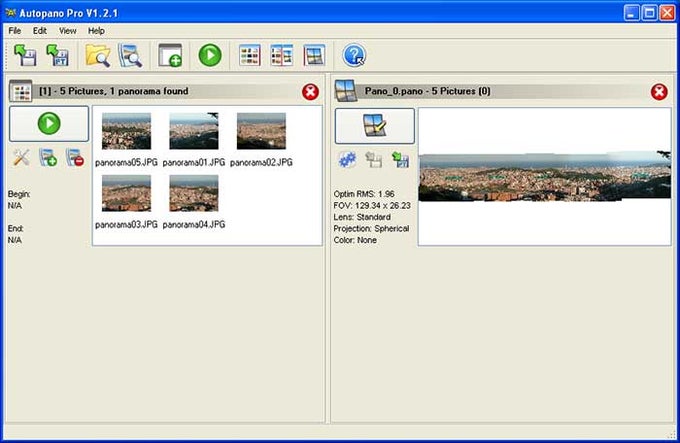Viewport: 680px width, 443px height.
Task: Click the stitched panorama preview image
Action: (x=545, y=176)
